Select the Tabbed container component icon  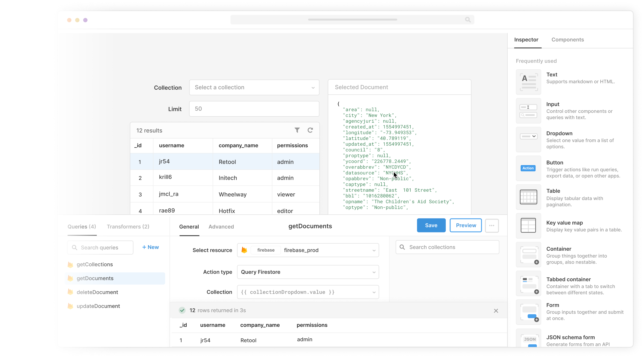pos(528,283)
